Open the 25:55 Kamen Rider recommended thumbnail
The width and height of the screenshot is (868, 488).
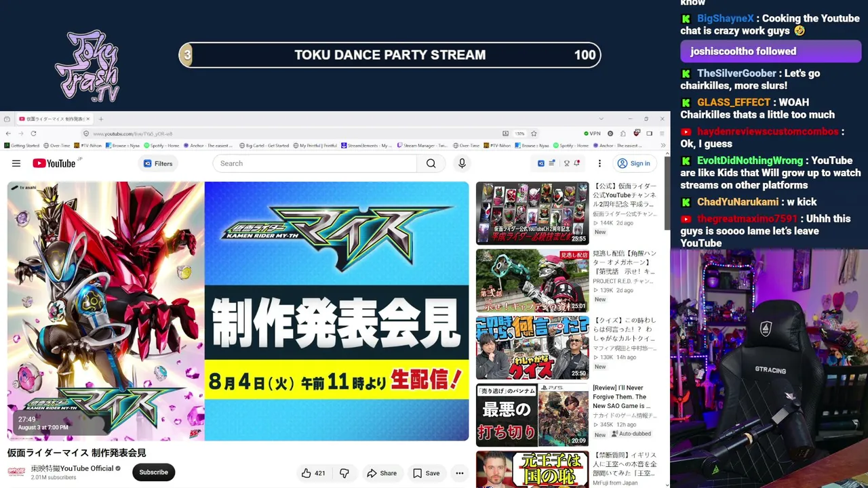532,213
